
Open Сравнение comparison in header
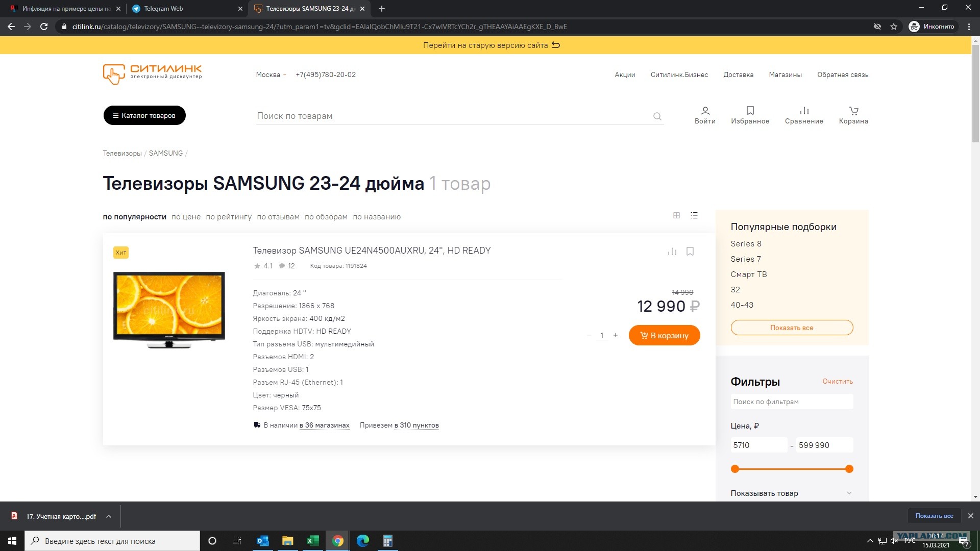(x=804, y=115)
